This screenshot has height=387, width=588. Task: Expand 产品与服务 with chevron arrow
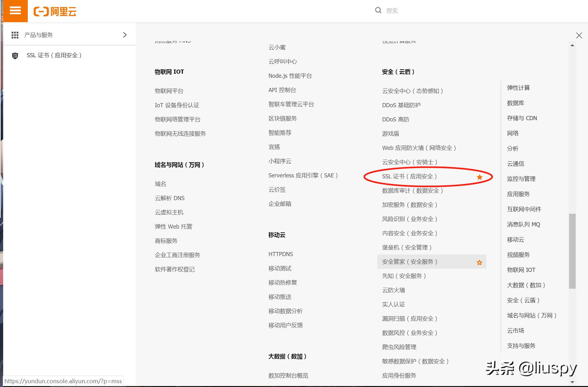coord(125,35)
